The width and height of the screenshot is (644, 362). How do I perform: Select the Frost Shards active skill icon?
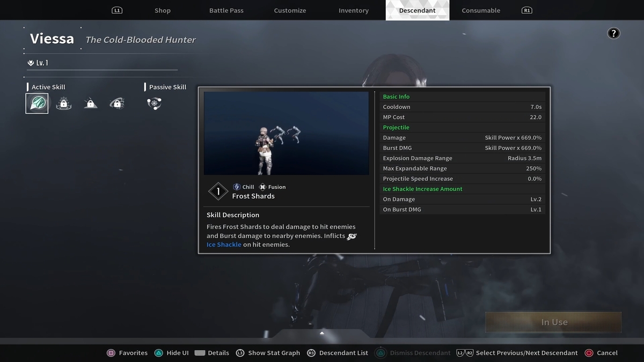[x=37, y=104]
